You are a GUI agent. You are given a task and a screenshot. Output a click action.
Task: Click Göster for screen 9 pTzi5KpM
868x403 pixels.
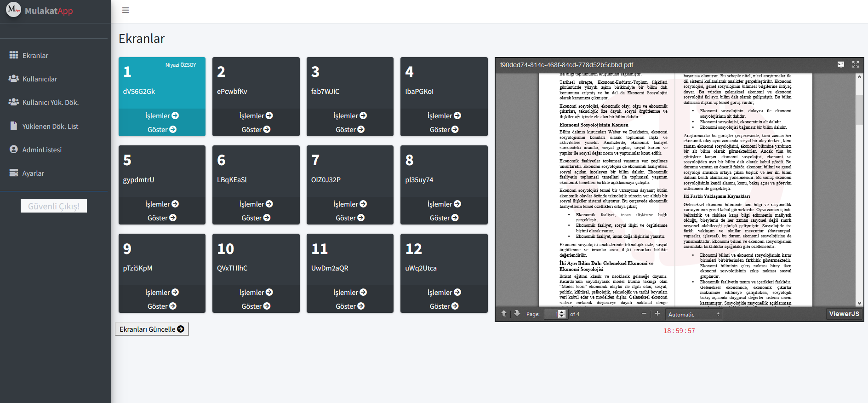[162, 306]
